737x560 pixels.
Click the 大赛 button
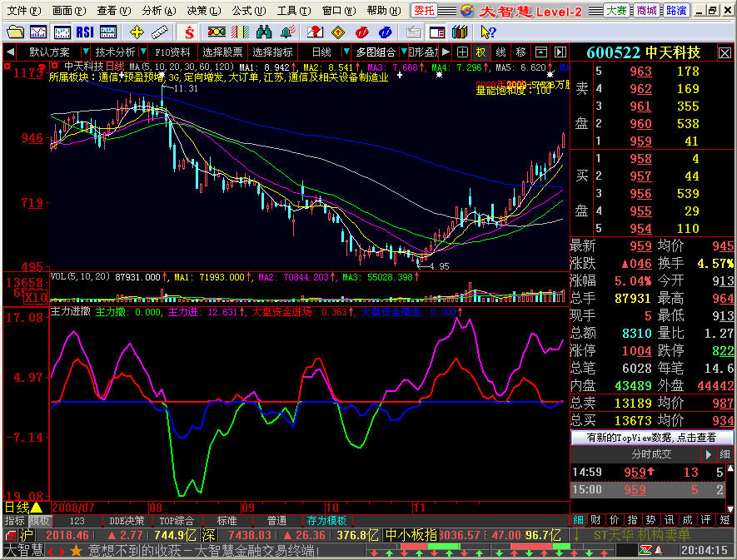pyautogui.click(x=617, y=10)
